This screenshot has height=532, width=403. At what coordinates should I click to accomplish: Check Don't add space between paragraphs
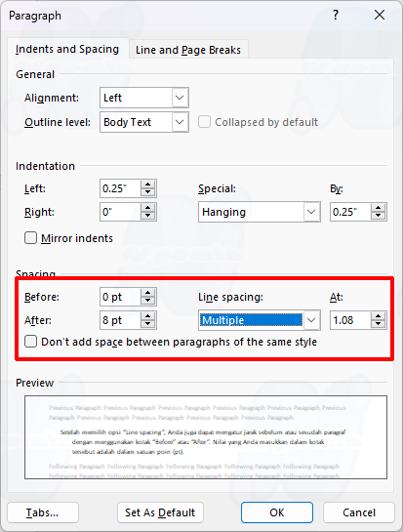[x=30, y=342]
